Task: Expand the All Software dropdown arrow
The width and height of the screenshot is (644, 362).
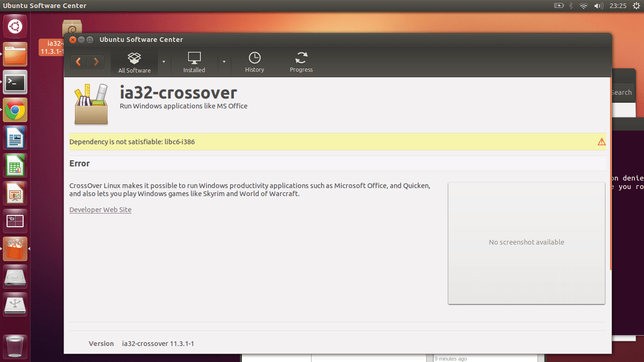Action: [x=164, y=62]
